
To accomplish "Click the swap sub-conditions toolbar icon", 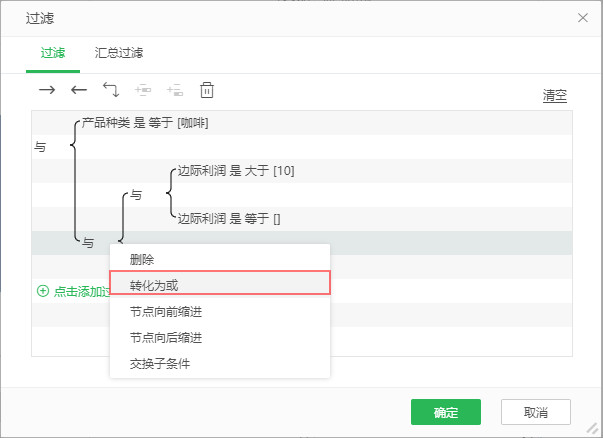I will (111, 90).
